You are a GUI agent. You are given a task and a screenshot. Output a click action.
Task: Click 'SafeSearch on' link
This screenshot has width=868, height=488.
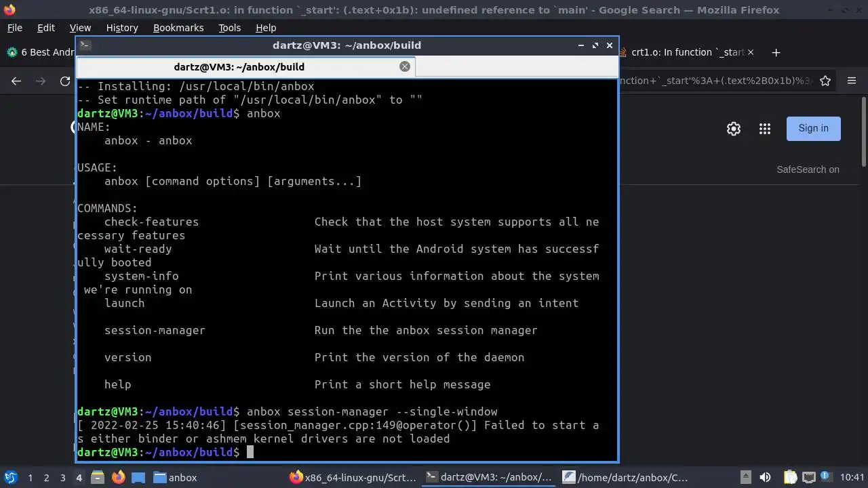808,169
